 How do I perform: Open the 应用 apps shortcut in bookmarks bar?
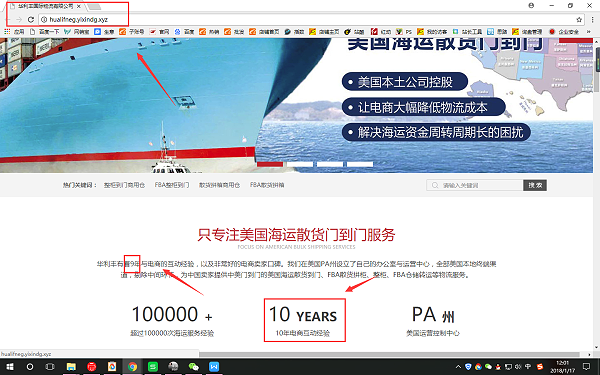(x=14, y=32)
